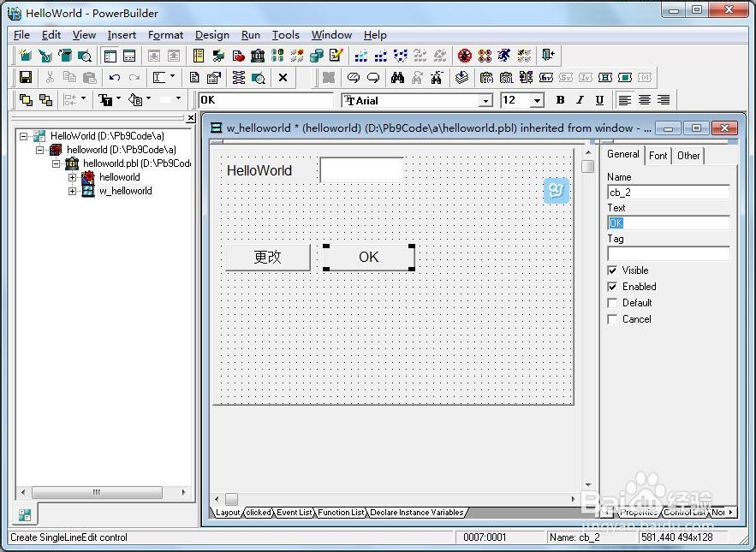Click the Send to Back icon
Viewport: 756px width, 552px height.
45,100
